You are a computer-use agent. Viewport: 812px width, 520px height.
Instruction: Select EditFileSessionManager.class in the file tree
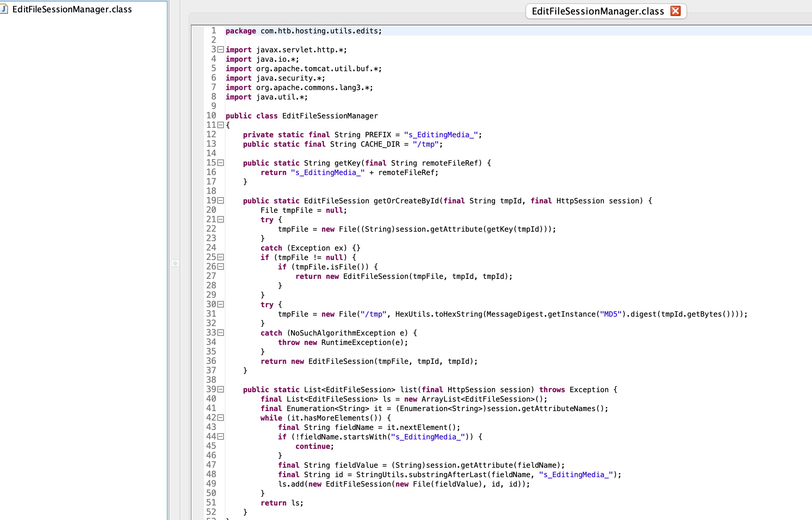pyautogui.click(x=72, y=9)
